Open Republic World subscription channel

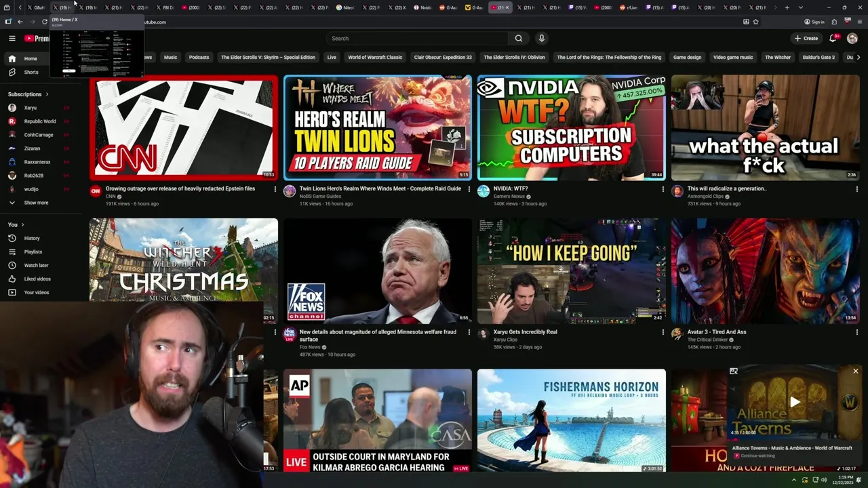click(40, 121)
